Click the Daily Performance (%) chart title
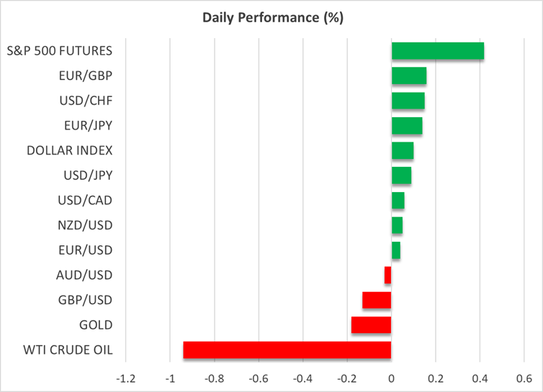Screen dimensions: 543x392 [x=271, y=16]
